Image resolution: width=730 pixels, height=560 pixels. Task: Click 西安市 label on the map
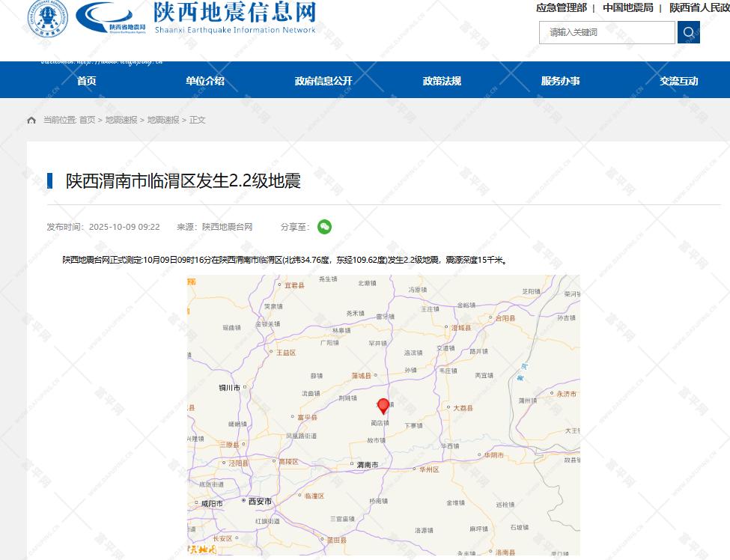(x=260, y=502)
